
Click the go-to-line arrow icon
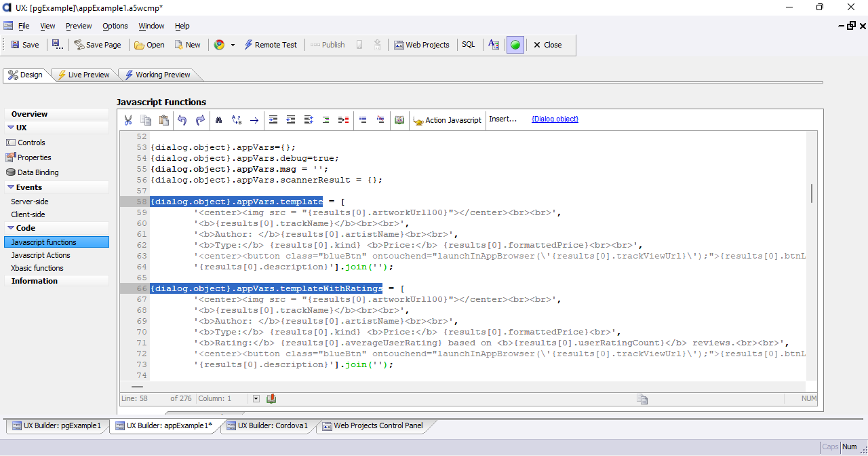pos(254,120)
